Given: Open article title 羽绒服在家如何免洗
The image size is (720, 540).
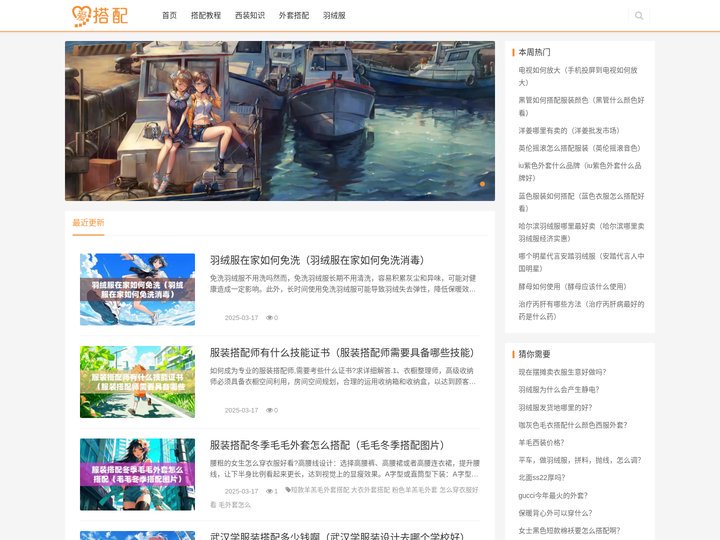Looking at the screenshot, I should (x=317, y=260).
